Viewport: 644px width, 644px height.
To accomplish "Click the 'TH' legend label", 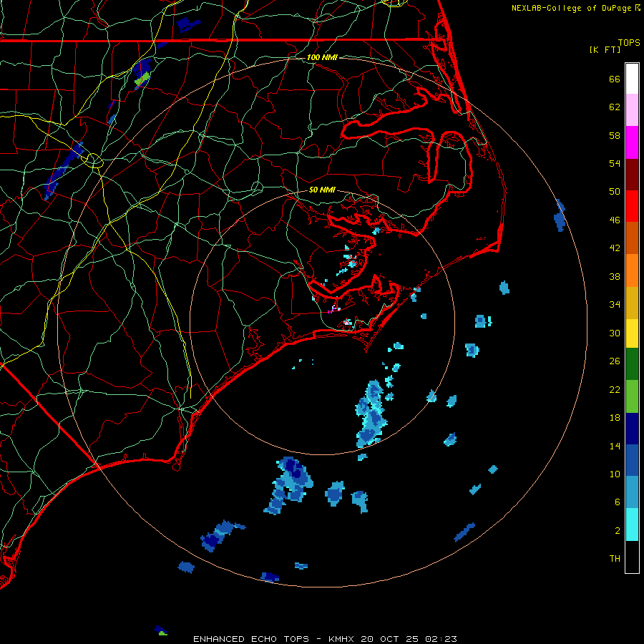I will (x=615, y=558).
